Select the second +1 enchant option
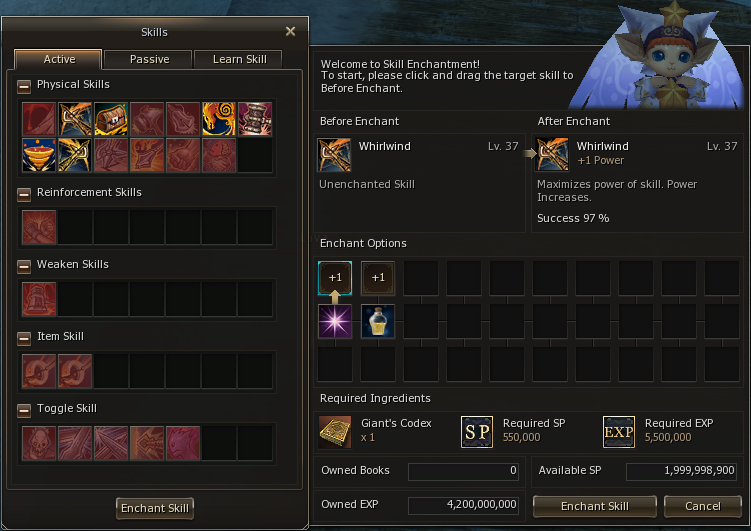Image resolution: width=751 pixels, height=531 pixels. pyautogui.click(x=378, y=278)
